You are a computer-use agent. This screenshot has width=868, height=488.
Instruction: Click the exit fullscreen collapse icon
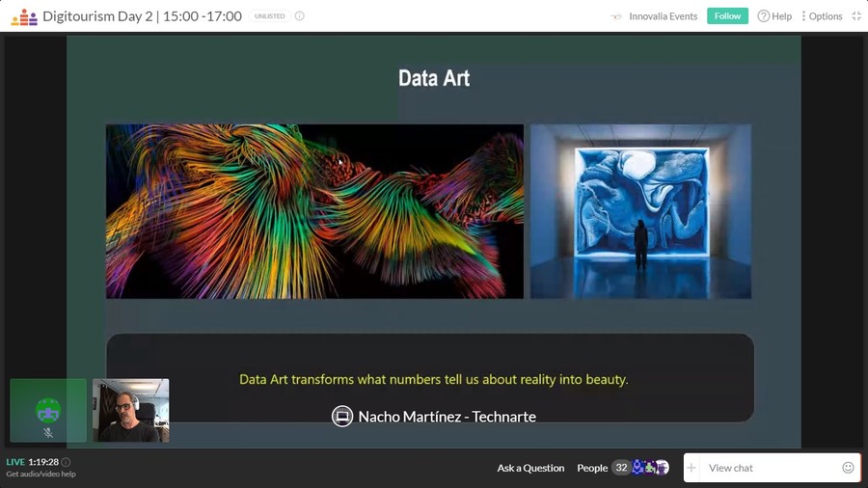click(x=855, y=16)
